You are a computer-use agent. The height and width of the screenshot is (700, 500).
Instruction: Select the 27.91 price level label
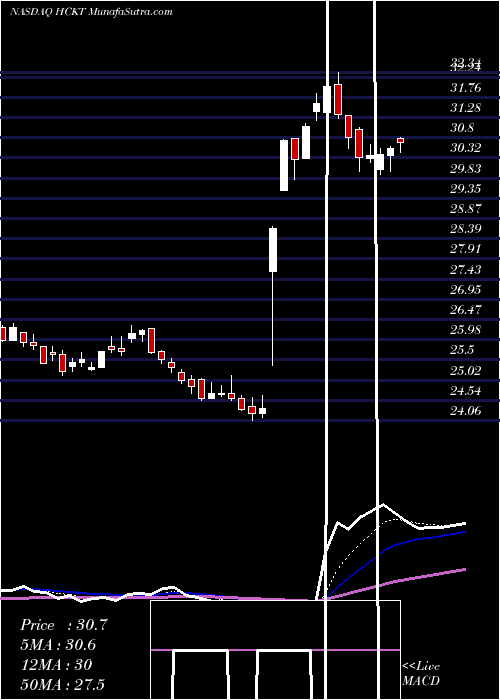pyautogui.click(x=466, y=249)
